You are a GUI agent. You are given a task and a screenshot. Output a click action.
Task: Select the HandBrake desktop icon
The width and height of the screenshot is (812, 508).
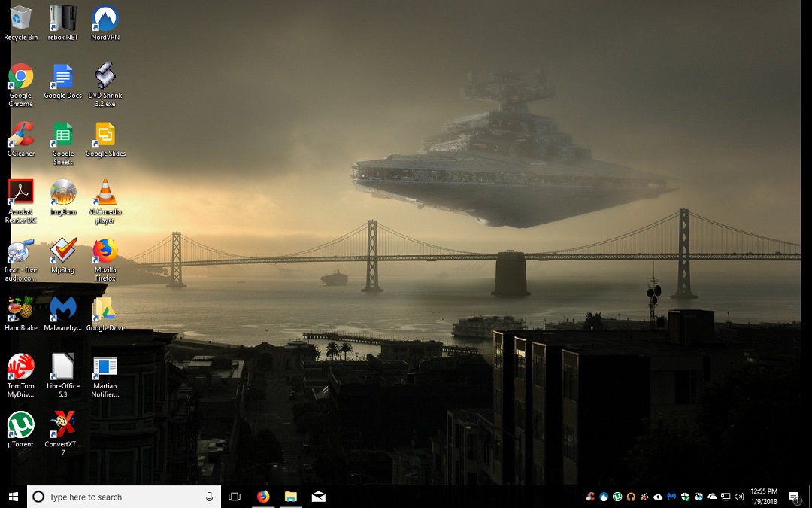[21, 309]
